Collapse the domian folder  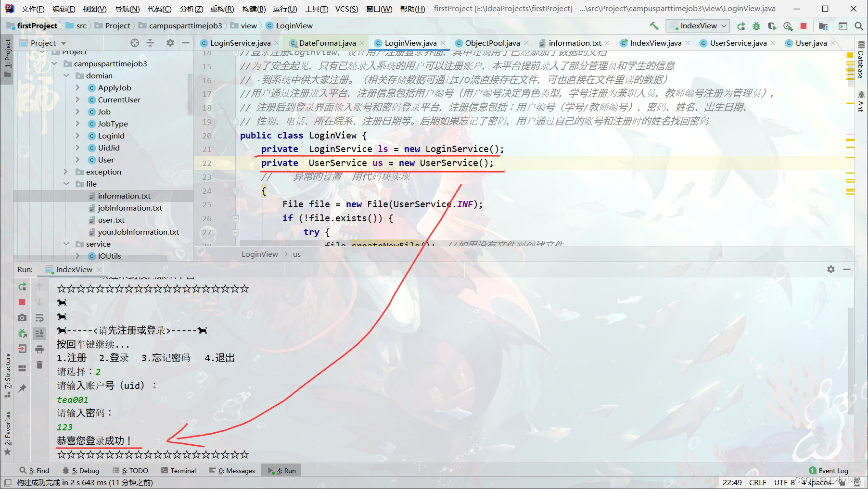coord(66,76)
